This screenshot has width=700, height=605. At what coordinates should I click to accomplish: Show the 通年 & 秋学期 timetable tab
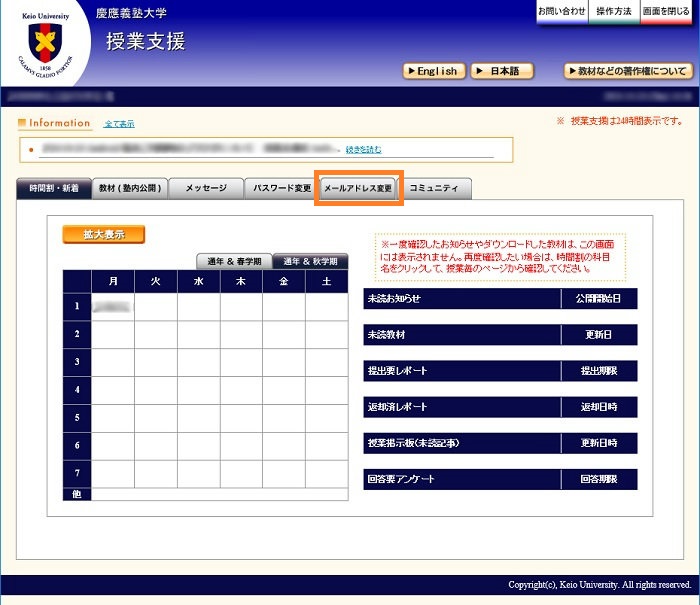point(310,261)
